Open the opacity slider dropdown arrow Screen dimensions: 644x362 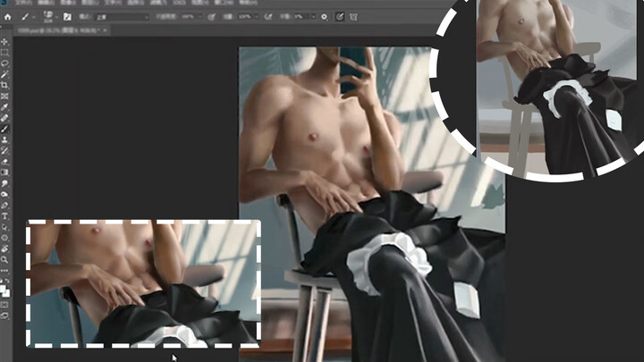(x=199, y=17)
